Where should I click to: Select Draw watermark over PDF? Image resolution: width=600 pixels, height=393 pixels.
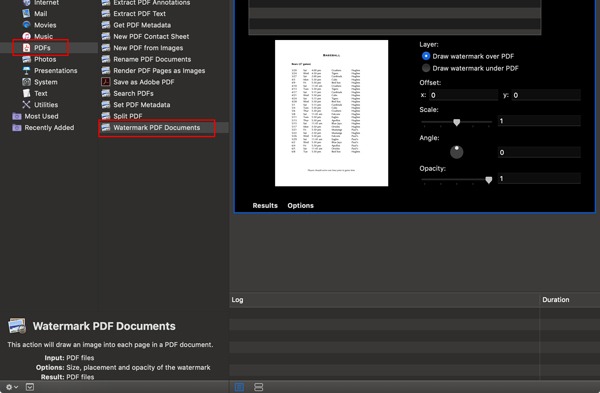click(x=426, y=56)
